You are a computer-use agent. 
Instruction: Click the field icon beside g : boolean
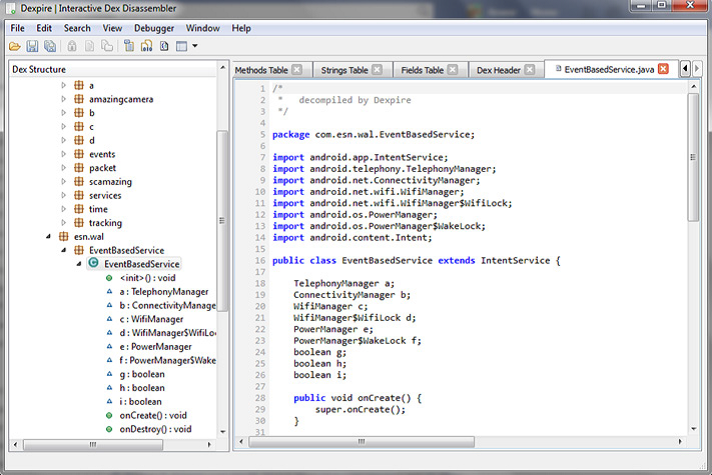pos(109,374)
